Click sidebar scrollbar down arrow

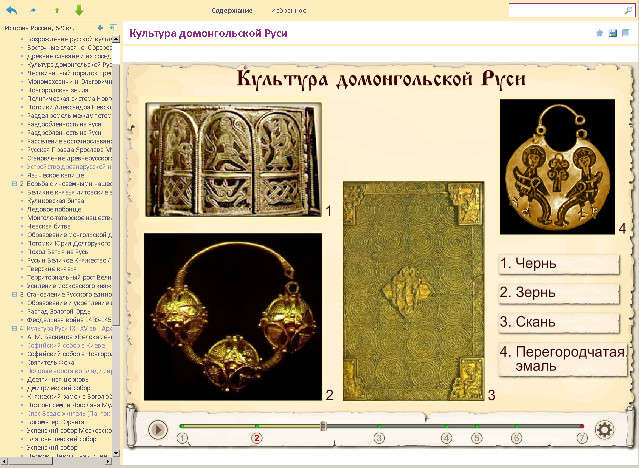pyautogui.click(x=116, y=453)
